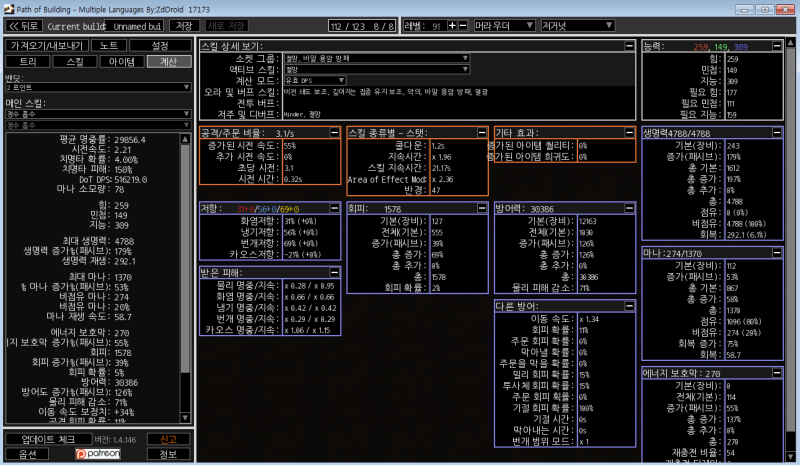Click the 쿨다운 1.2s cooldown row

point(417,145)
